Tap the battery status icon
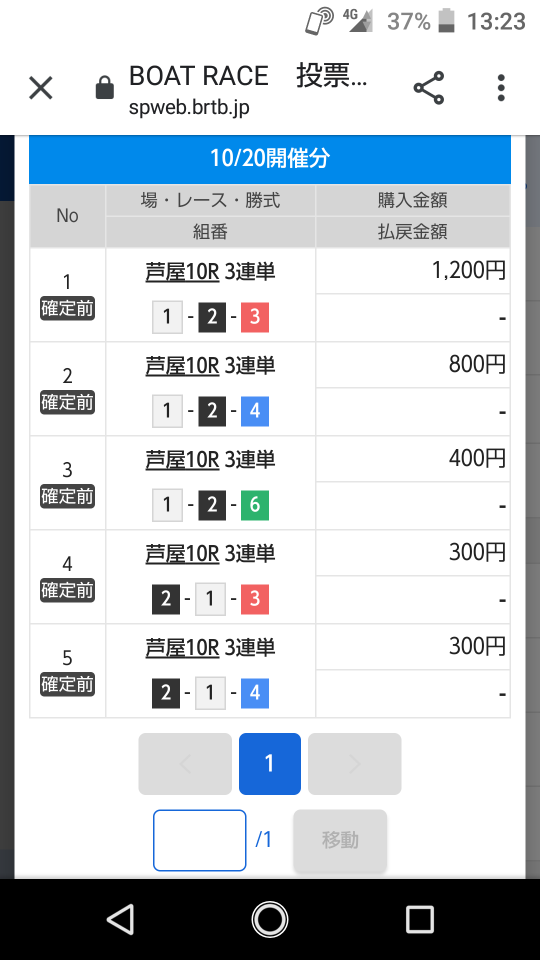Image resolution: width=540 pixels, height=960 pixels. [x=448, y=21]
